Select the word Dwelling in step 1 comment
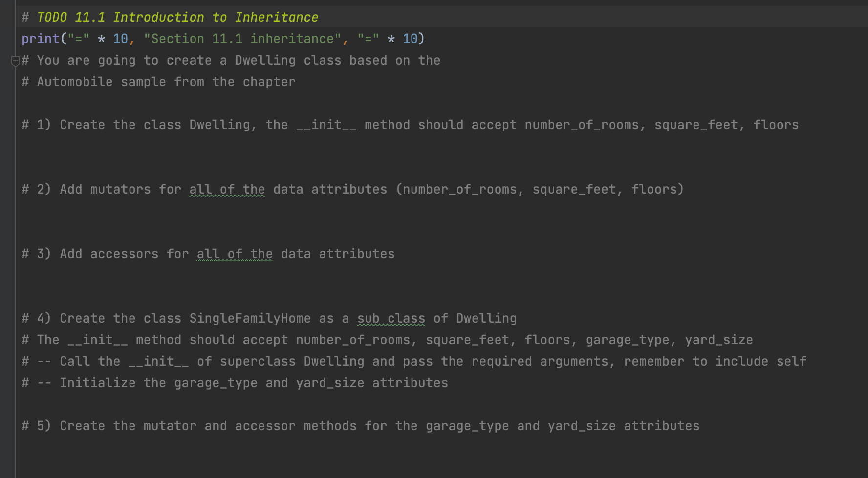Image resolution: width=868 pixels, height=478 pixels. 220,125
